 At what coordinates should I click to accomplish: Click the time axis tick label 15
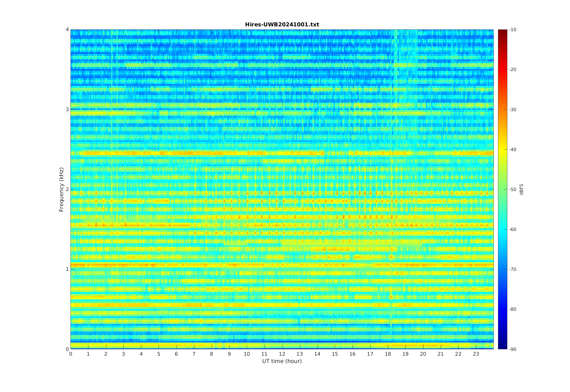pos(335,354)
